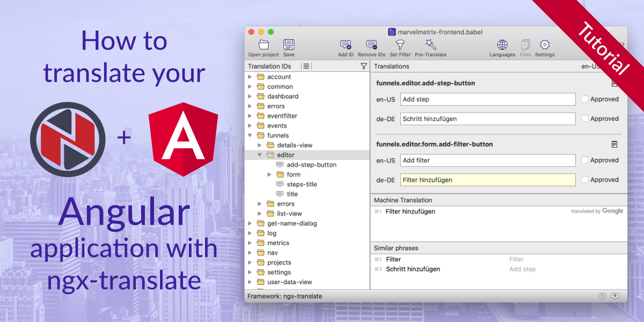The height and width of the screenshot is (322, 644).
Task: Click the babel file icon in the title bar
Action: tap(392, 32)
